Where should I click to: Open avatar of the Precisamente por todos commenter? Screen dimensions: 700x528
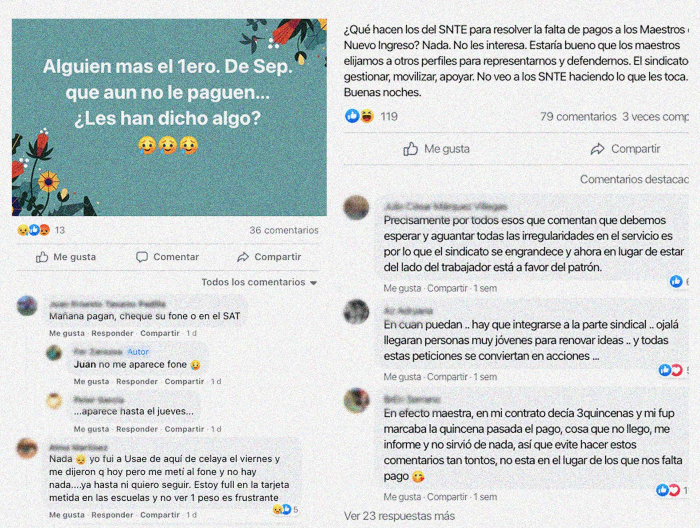356,208
